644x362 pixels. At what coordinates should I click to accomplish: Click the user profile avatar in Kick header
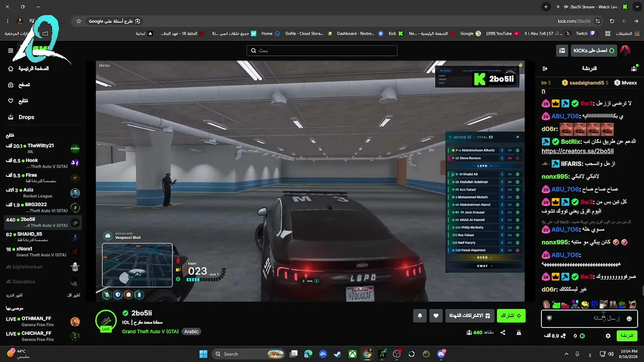click(x=625, y=51)
